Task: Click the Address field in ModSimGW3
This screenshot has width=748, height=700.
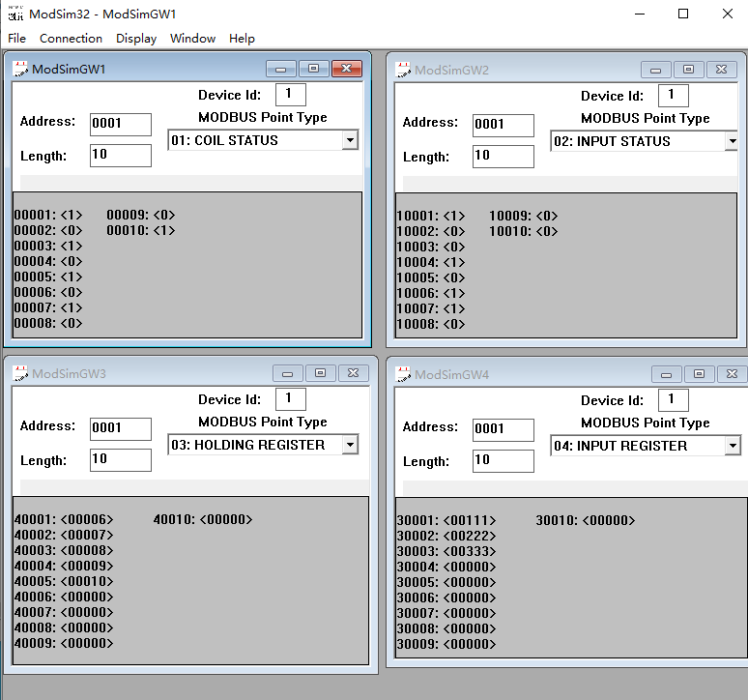Action: [121, 428]
